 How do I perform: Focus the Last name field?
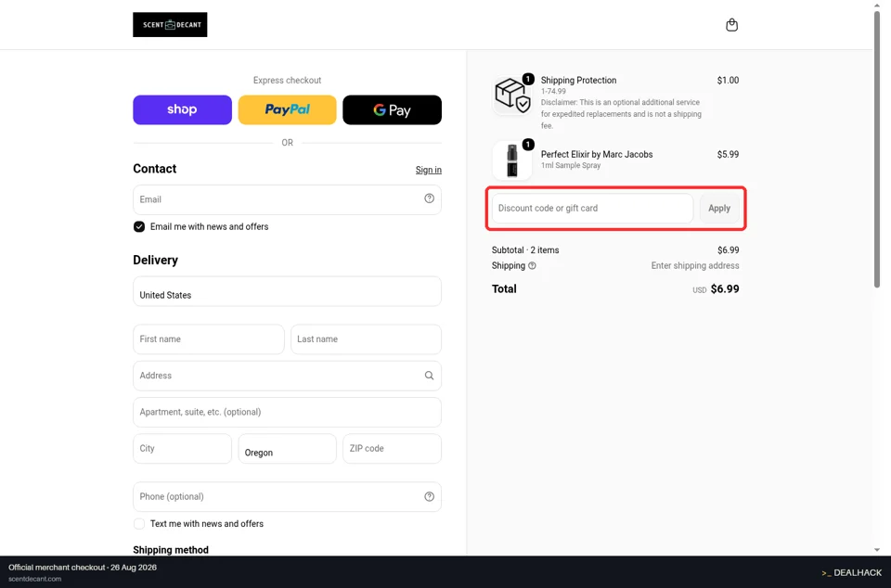366,339
